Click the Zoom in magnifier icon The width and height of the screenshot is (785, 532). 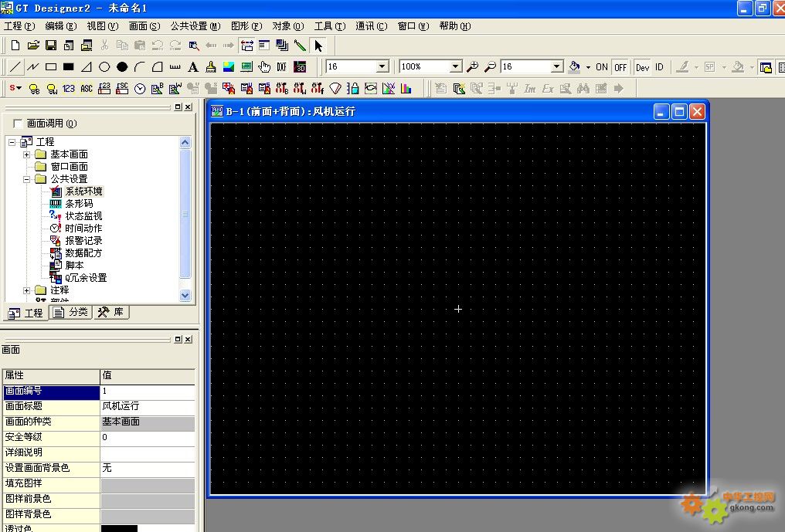472,66
